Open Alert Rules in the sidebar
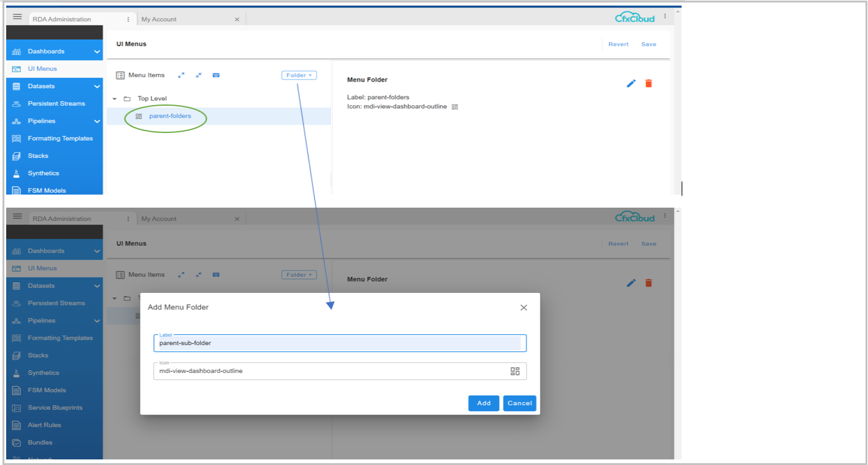This screenshot has width=868, height=465. point(44,425)
